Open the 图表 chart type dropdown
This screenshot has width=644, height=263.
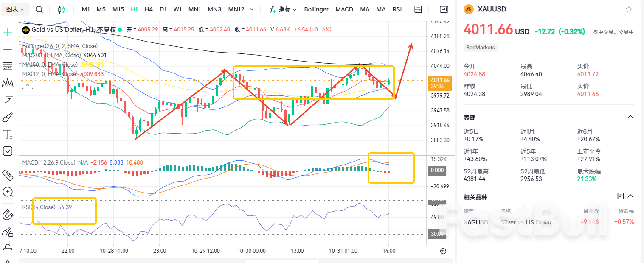coord(15,9)
